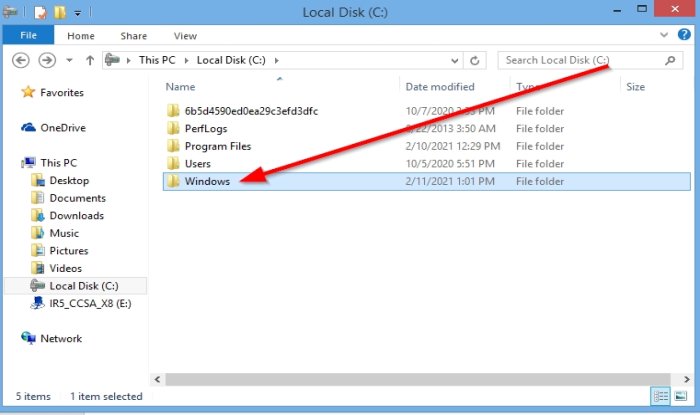Screen dimensions: 700x415
Task: Click the date 10/5/2020 5:51 PM cell
Action: [450, 164]
